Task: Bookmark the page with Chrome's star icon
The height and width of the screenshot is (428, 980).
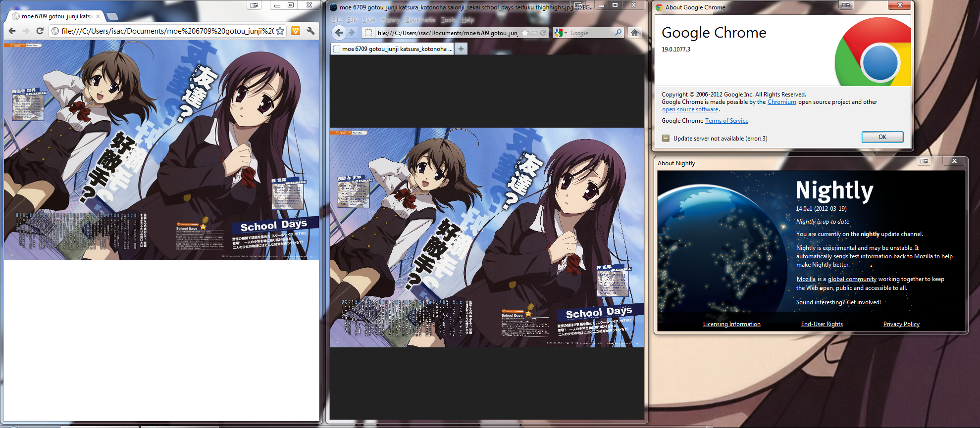Action: coord(280,31)
